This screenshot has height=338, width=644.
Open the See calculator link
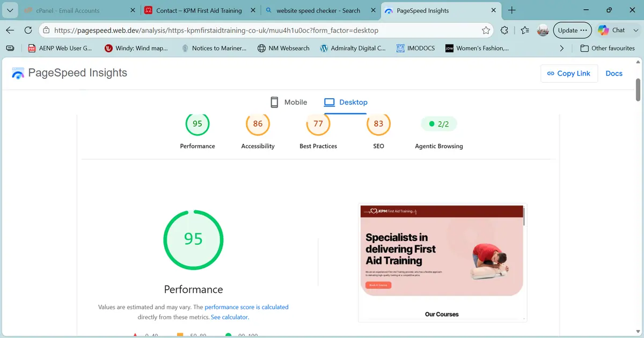[x=230, y=317]
